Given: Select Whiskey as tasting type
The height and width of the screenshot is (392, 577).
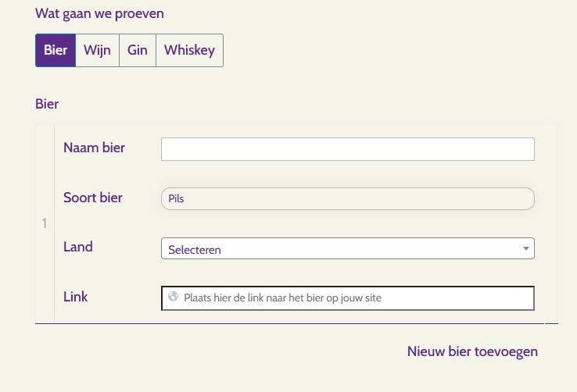Looking at the screenshot, I should click(189, 50).
